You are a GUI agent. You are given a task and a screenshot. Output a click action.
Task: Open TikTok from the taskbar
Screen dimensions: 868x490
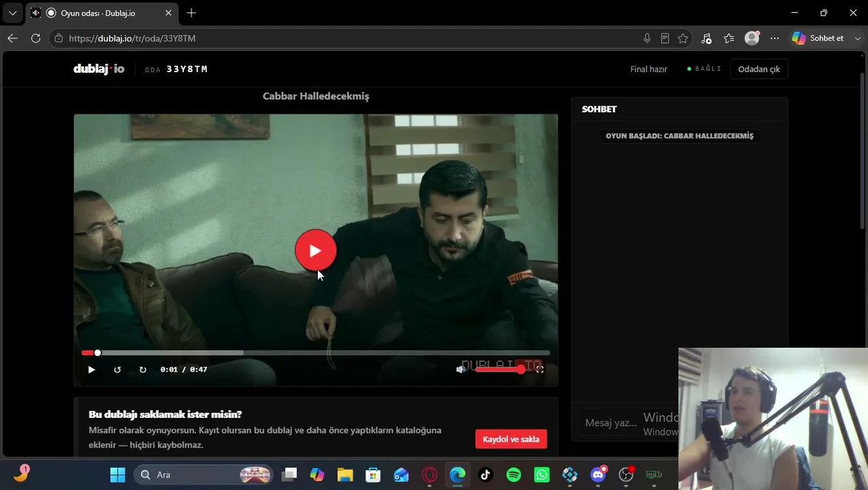coord(485,474)
